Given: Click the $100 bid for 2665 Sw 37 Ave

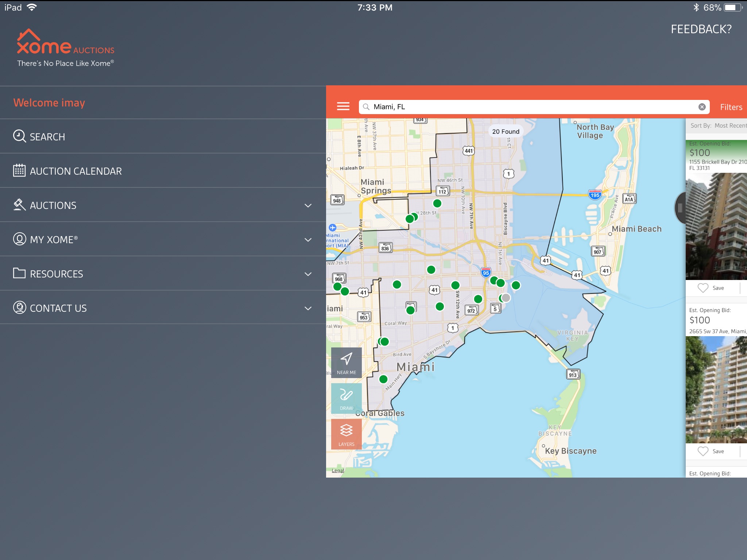Looking at the screenshot, I should 700,320.
